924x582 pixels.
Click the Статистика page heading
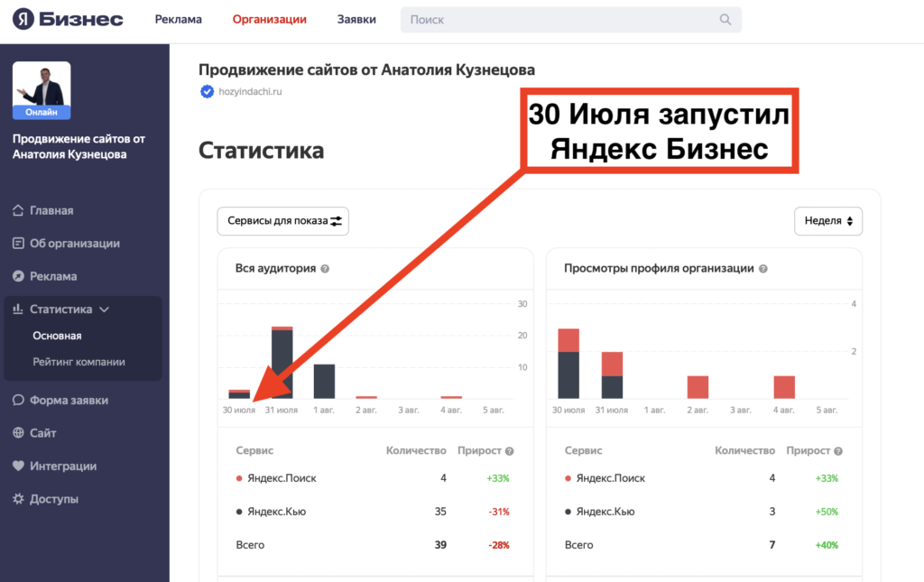click(261, 150)
